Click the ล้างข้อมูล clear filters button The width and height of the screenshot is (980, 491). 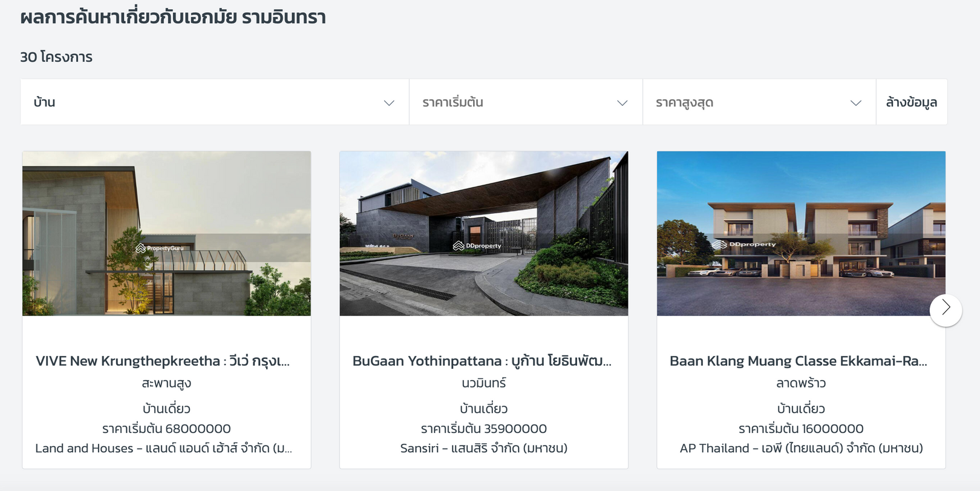(x=912, y=102)
